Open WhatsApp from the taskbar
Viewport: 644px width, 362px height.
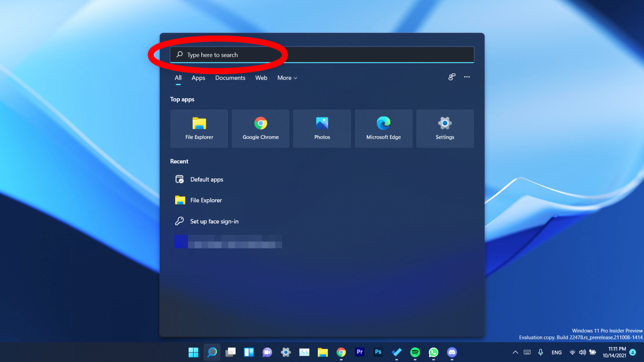tap(434, 352)
